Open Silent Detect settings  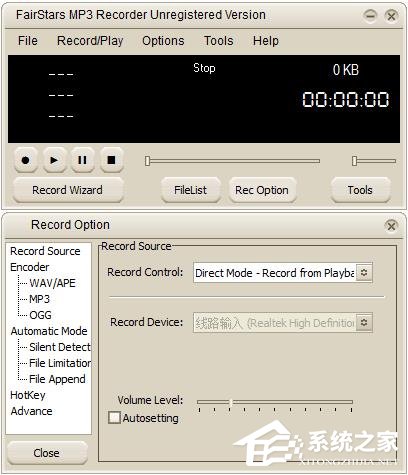click(x=60, y=347)
